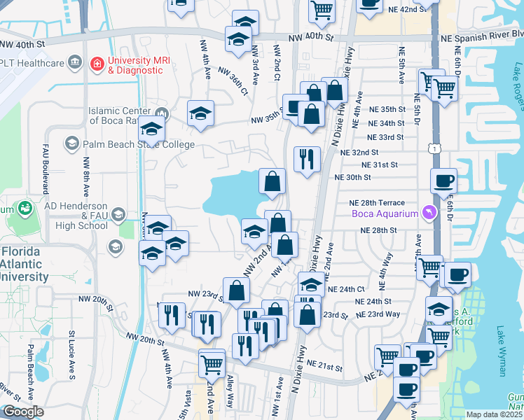Click the bottommost coffee cup marker
This screenshot has height=420, width=524.
(x=406, y=389)
